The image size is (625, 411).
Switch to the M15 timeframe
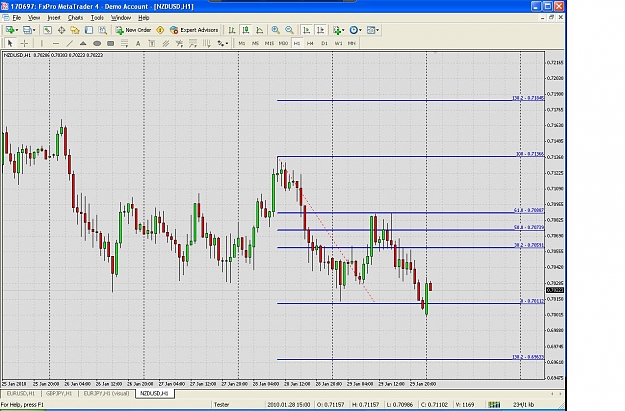pyautogui.click(x=269, y=43)
